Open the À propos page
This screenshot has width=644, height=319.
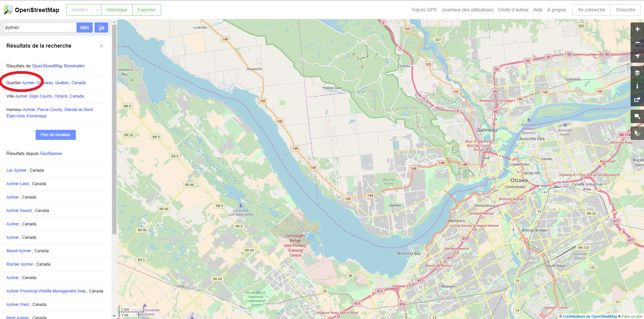pos(556,10)
